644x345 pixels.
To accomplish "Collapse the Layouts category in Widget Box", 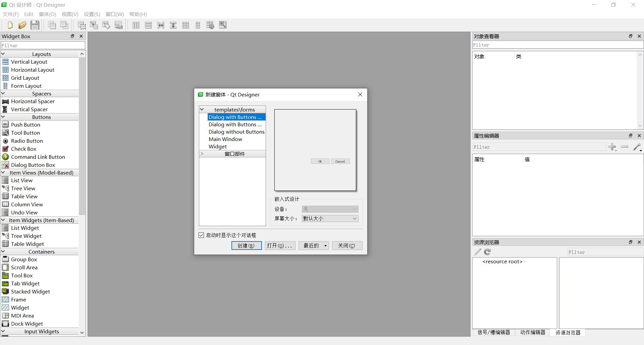I will coord(3,54).
